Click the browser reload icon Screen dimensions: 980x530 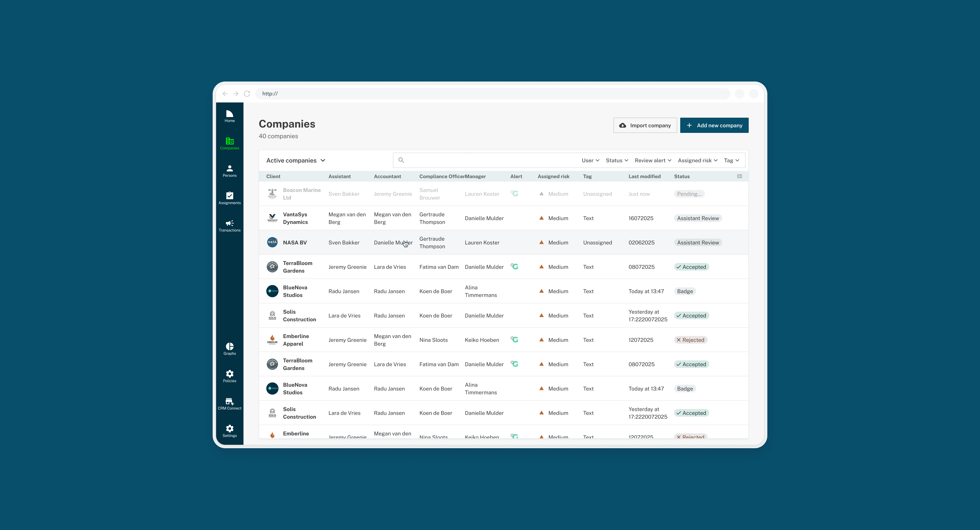coord(247,94)
